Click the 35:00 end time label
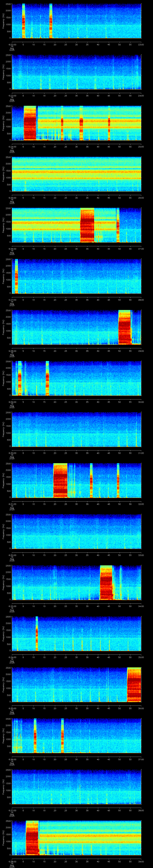The height and width of the screenshot is (868, 153). (141, 657)
